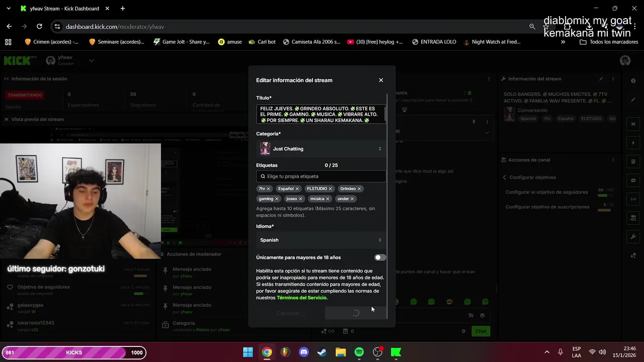Click the Cancelar button in dialog
644x362 pixels.
click(x=288, y=313)
